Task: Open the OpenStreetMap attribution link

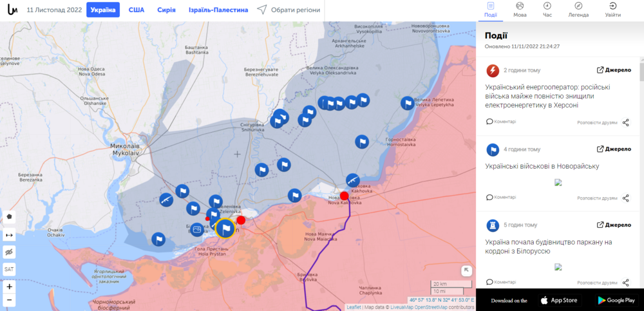Action: point(431,307)
